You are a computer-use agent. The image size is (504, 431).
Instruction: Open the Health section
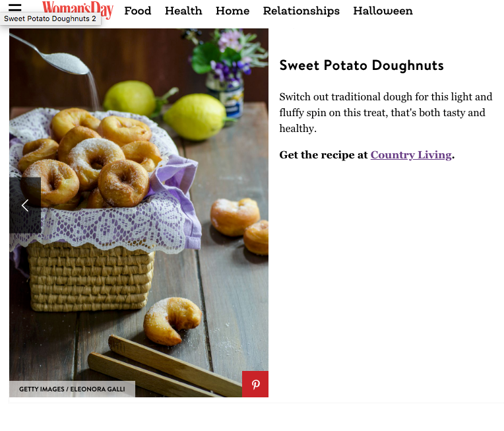pos(183,11)
